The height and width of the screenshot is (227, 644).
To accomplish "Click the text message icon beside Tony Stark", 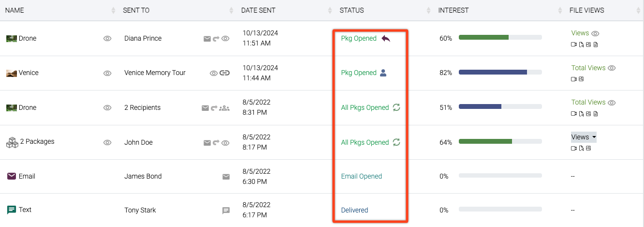I will 226,211.
